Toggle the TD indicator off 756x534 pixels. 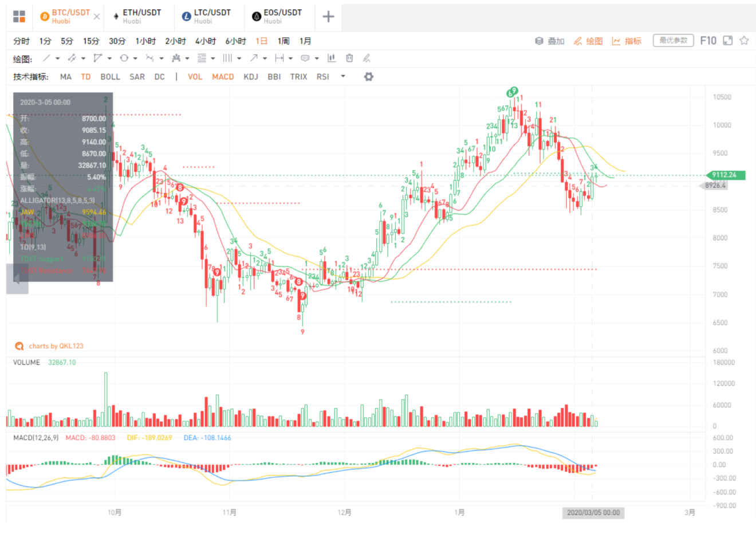86,76
